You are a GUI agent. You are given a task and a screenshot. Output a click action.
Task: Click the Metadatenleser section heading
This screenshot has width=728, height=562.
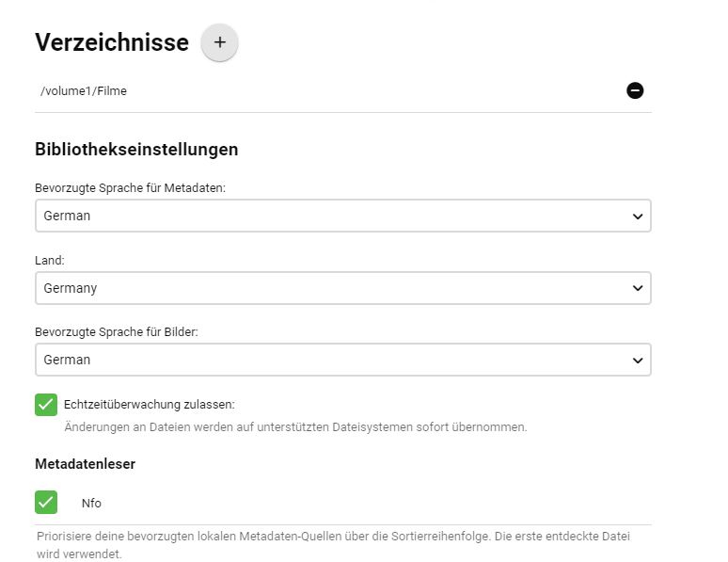[86, 464]
